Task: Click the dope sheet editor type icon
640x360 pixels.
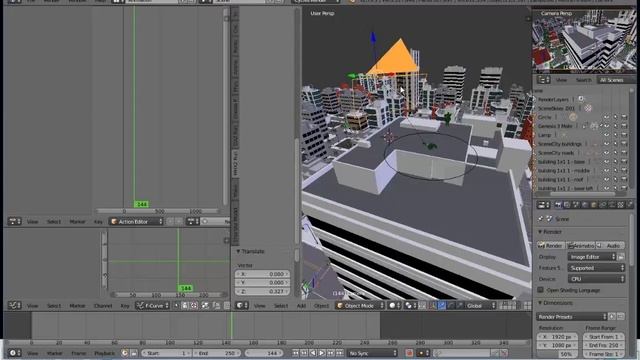Action: tap(14, 222)
